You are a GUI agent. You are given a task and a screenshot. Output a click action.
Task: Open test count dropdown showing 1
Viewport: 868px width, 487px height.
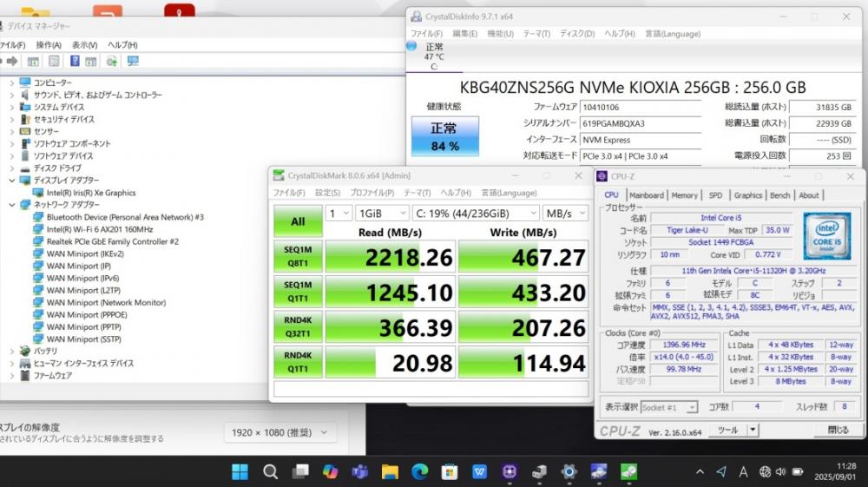pos(339,213)
